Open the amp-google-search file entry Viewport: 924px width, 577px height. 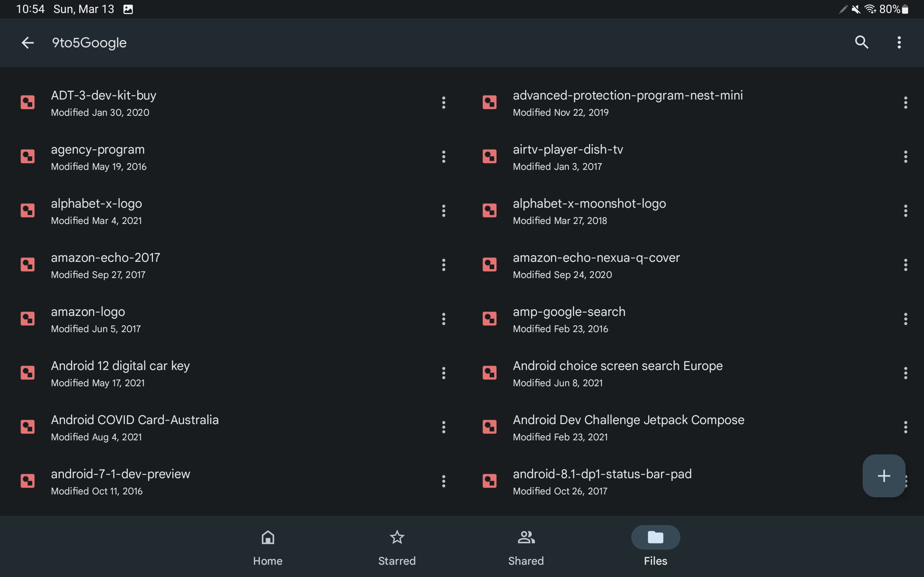click(569, 319)
